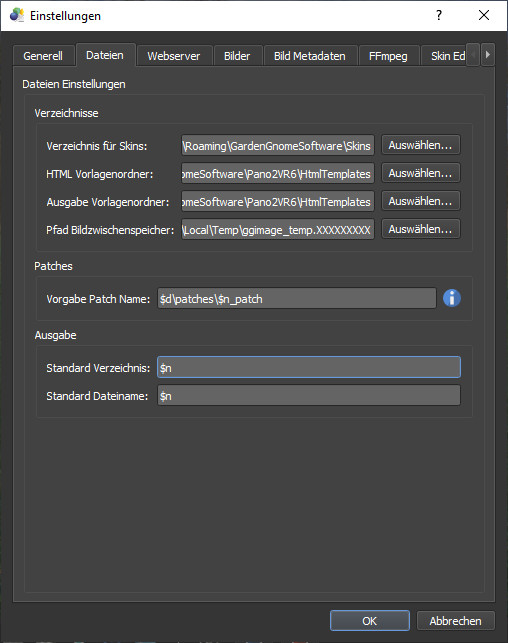
Task: Cancel the dialog with Abbrechen
Action: click(455, 620)
